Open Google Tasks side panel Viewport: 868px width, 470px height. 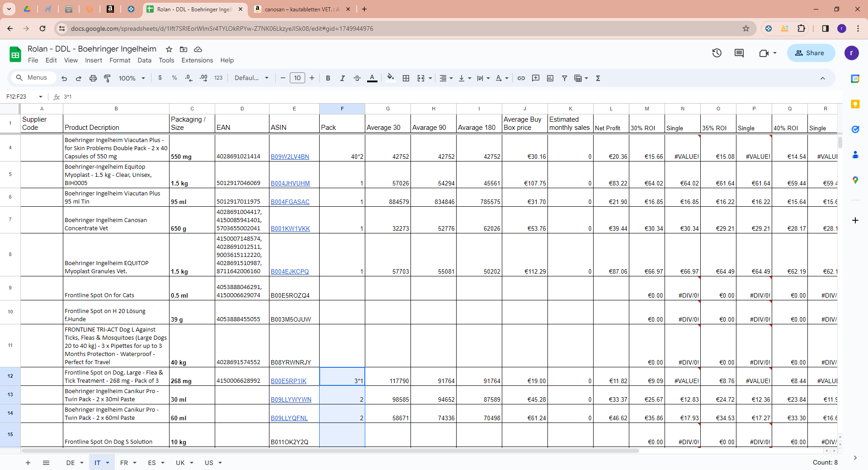click(855, 129)
